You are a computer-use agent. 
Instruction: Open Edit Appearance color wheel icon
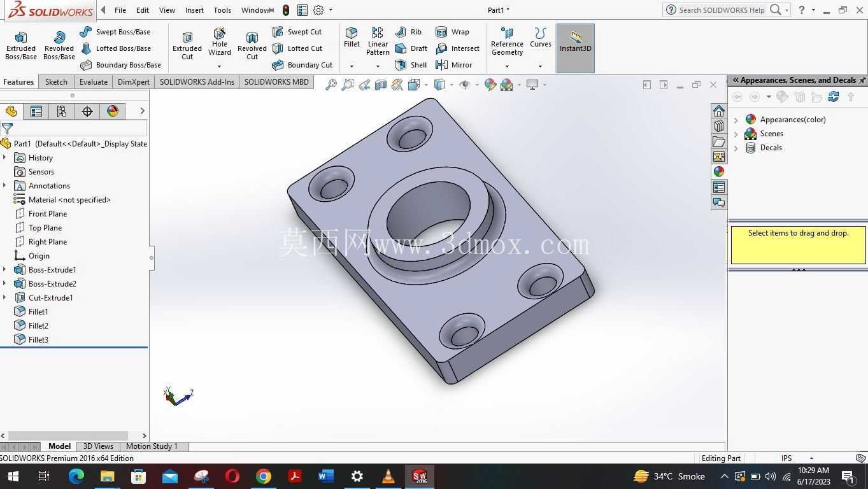490,85
